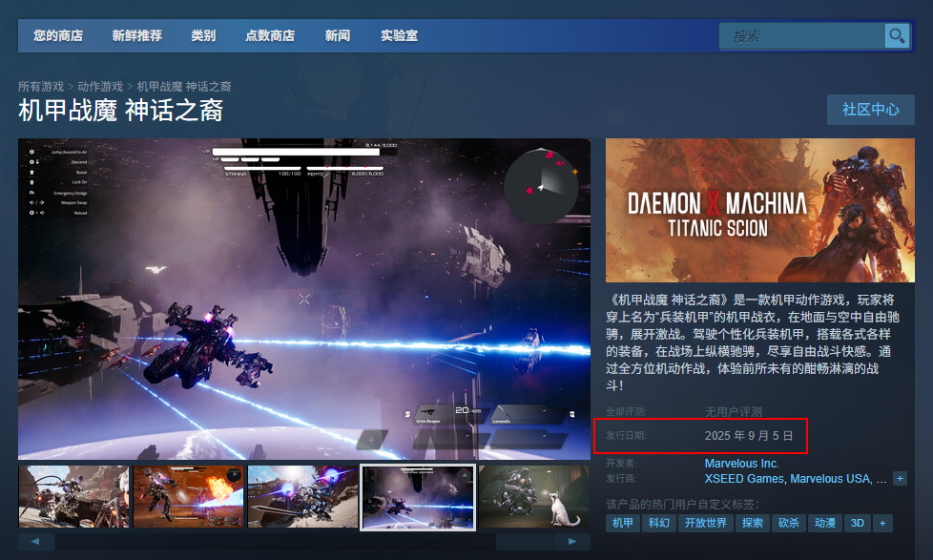The height and width of the screenshot is (560, 933).
Task: Open the Marvelous Inc. developer link
Action: click(x=741, y=464)
